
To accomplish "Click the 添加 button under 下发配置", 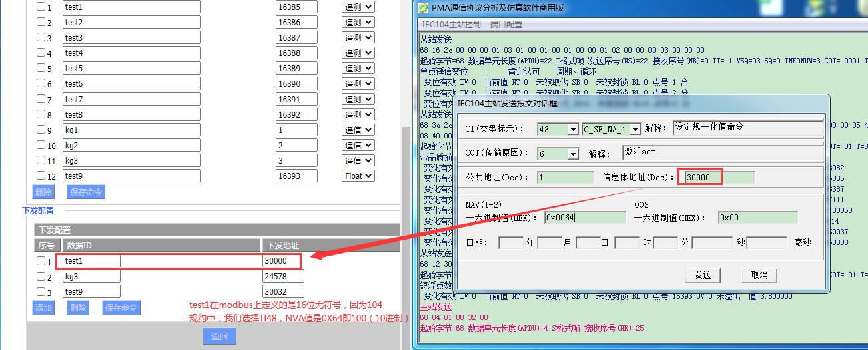I will click(x=43, y=307).
